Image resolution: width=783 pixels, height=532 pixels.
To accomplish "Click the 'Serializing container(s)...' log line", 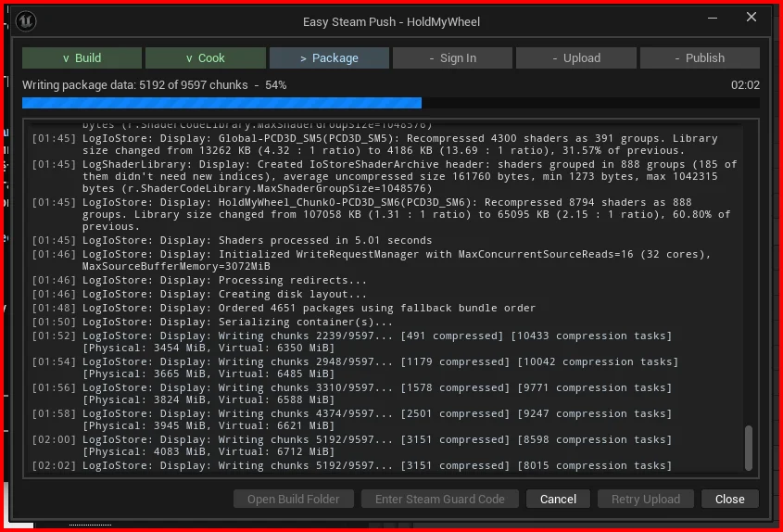I will point(212,323).
